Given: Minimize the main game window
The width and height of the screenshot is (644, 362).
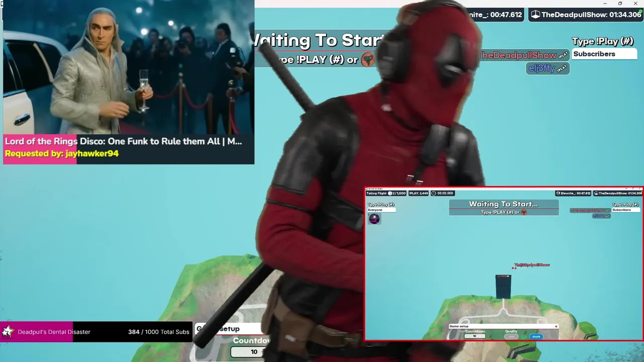Looking at the screenshot, I should pos(606,4).
